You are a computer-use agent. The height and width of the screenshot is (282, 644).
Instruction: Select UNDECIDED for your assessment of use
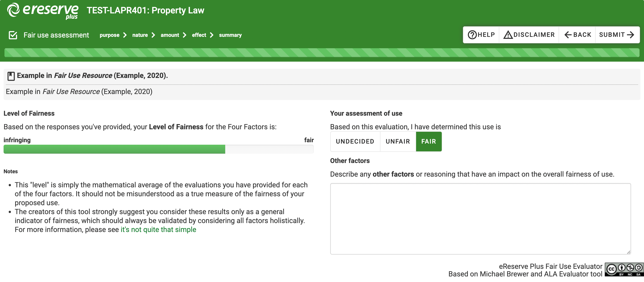click(355, 141)
